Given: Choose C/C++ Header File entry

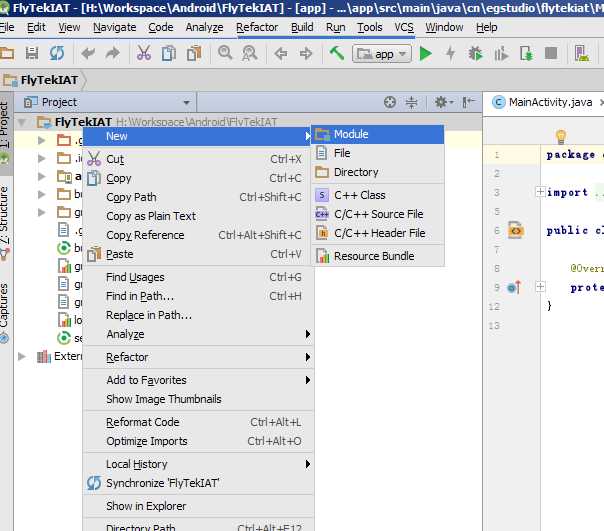Looking at the screenshot, I should pos(378,233).
